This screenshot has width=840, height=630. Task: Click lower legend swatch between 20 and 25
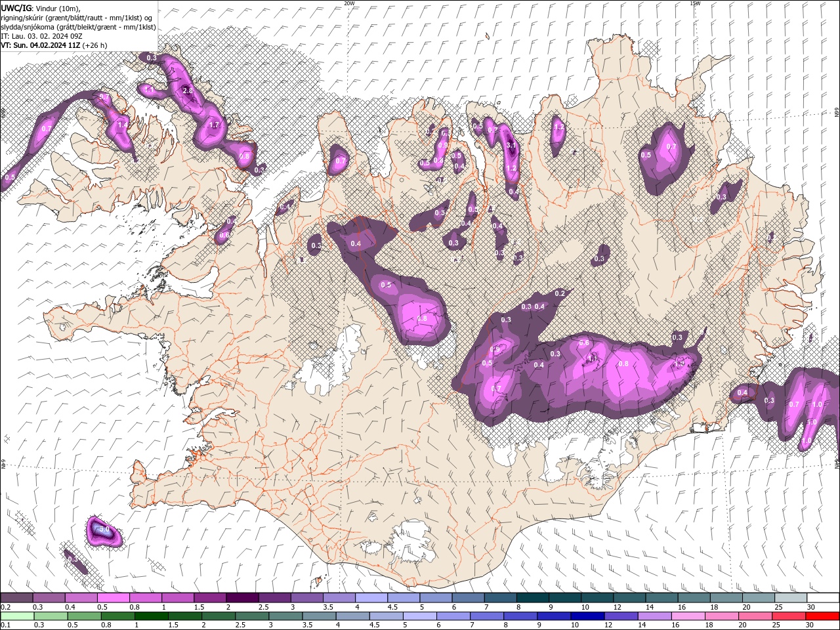pos(755,616)
